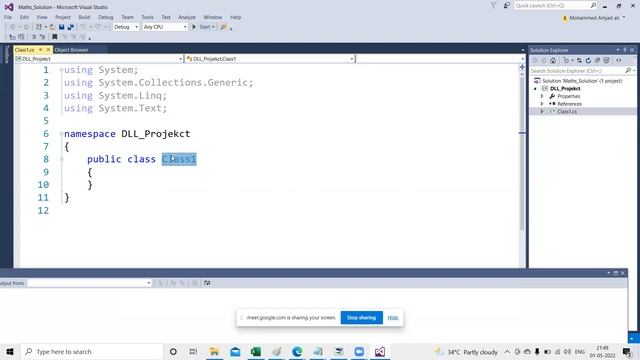The height and width of the screenshot is (360, 640).
Task: Select the Solution 'Maths_Solution' tree row
Action: pyautogui.click(x=582, y=81)
